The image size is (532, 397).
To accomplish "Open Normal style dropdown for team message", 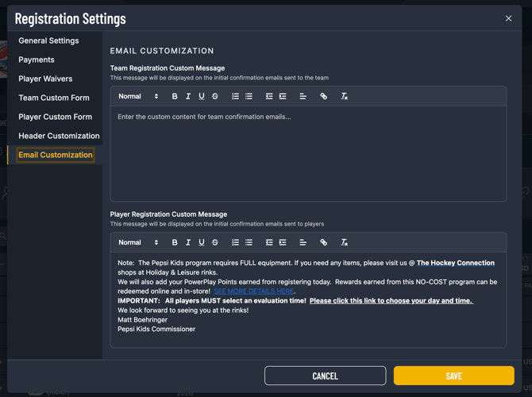I will tap(138, 96).
